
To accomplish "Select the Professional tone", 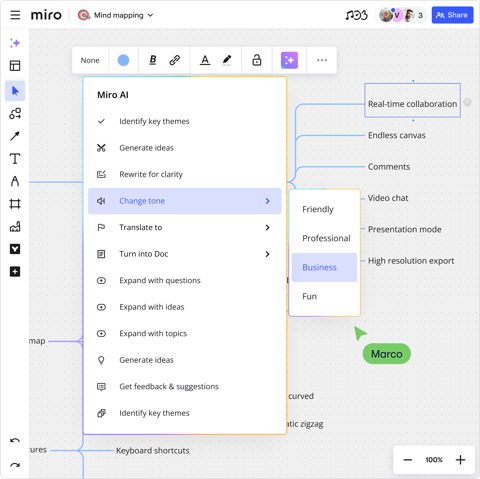I will (324, 238).
